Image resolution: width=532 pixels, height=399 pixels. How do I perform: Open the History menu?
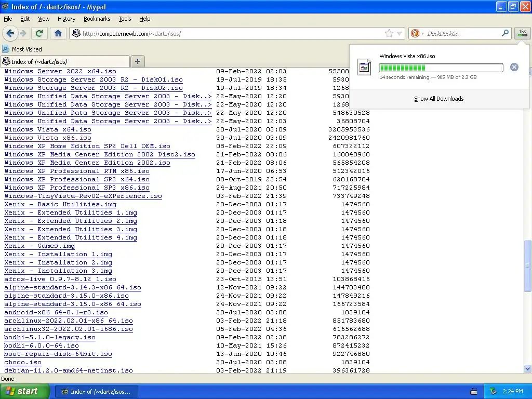pos(66,19)
